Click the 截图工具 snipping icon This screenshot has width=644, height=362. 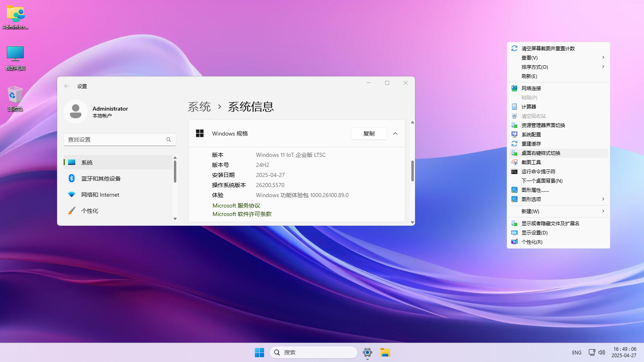coord(514,162)
